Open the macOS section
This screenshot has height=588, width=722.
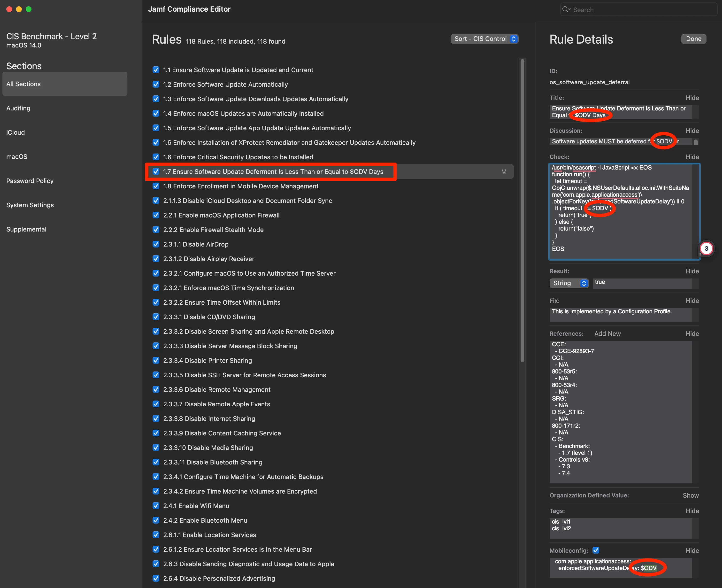pyautogui.click(x=17, y=157)
